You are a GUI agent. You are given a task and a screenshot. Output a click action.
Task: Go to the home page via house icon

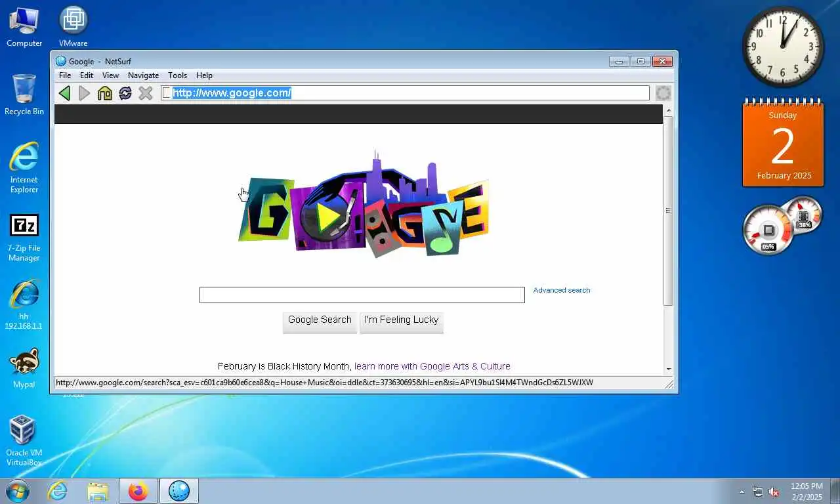(x=105, y=93)
